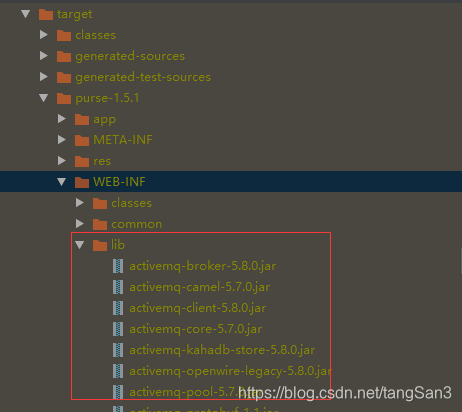
Task: Expand the common folder arrow
Action: pyautogui.click(x=80, y=224)
